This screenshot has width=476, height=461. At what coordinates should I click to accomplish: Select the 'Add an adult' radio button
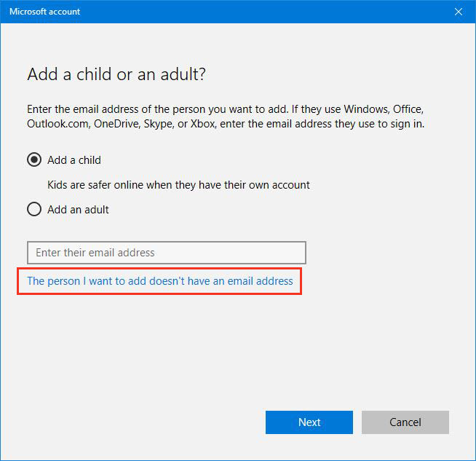pos(34,210)
